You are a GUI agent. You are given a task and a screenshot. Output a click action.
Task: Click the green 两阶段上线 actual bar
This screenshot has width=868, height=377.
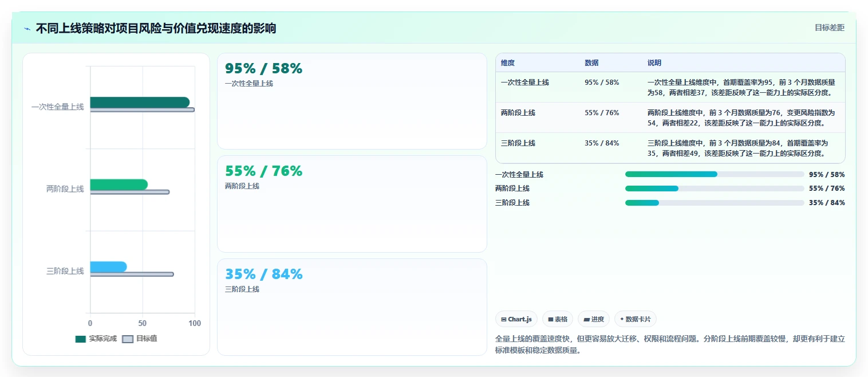(x=119, y=184)
